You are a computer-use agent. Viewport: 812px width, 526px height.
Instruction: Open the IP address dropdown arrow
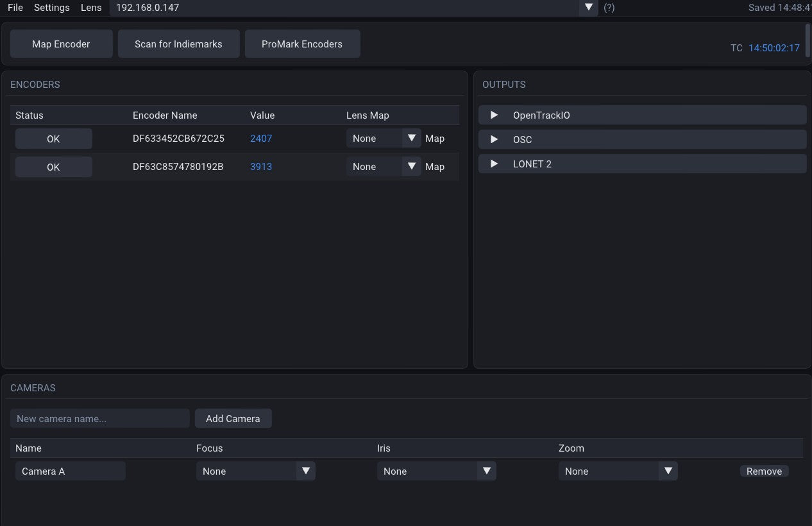point(589,8)
